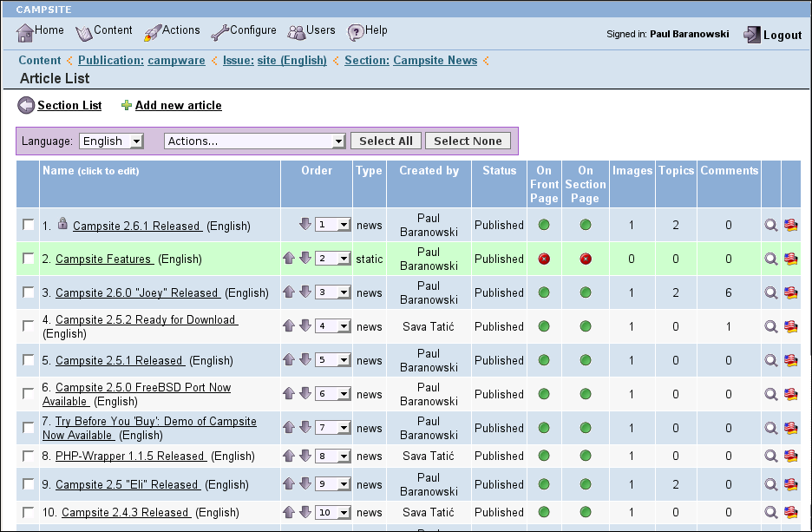Check the box for Campsite 2.6.1 Released
The width and height of the screenshot is (812, 532).
coord(29,225)
